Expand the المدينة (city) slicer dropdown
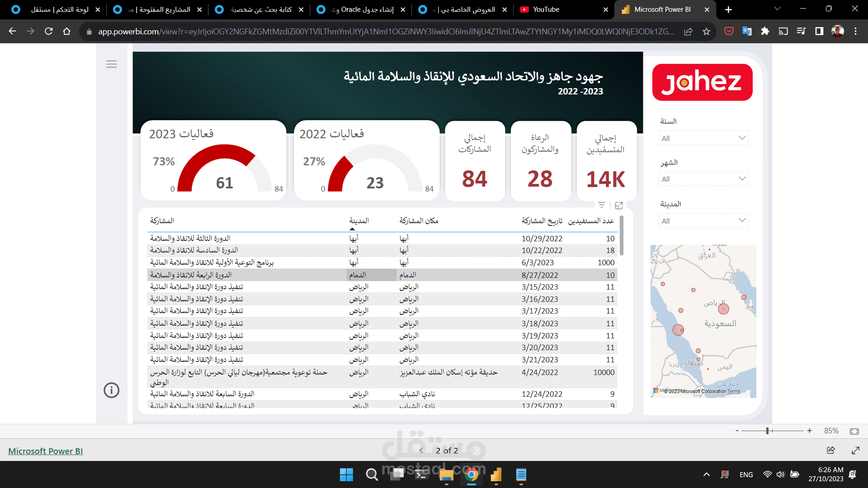This screenshot has width=868, height=488. tap(742, 220)
